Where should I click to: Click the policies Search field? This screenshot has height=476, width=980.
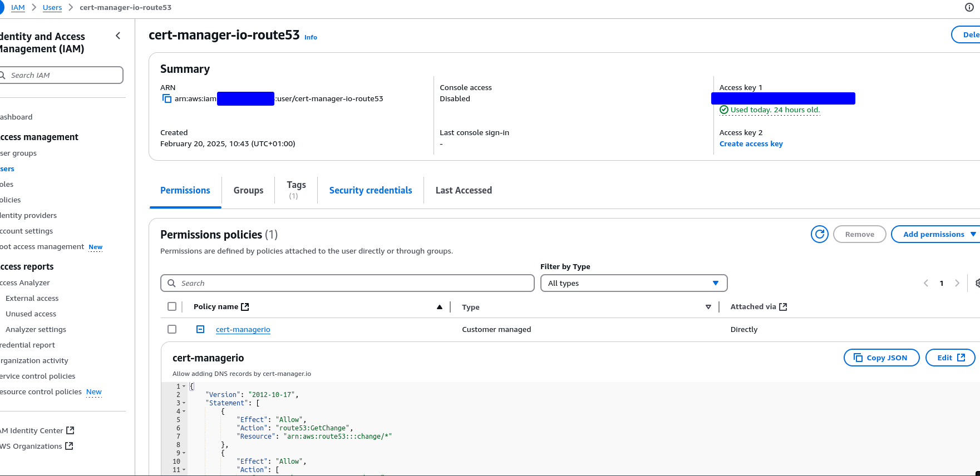(x=347, y=283)
